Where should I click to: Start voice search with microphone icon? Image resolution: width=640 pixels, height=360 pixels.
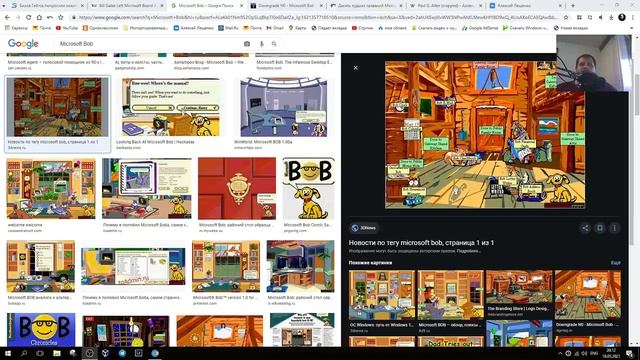262,44
